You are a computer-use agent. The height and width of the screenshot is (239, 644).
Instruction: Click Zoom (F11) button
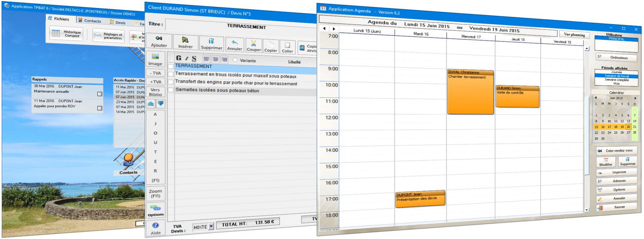pos(155,194)
